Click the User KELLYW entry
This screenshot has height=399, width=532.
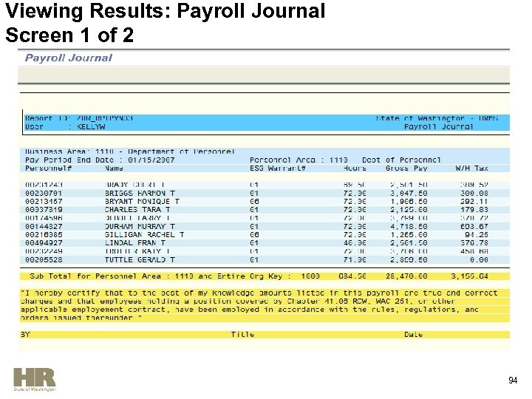pos(65,127)
